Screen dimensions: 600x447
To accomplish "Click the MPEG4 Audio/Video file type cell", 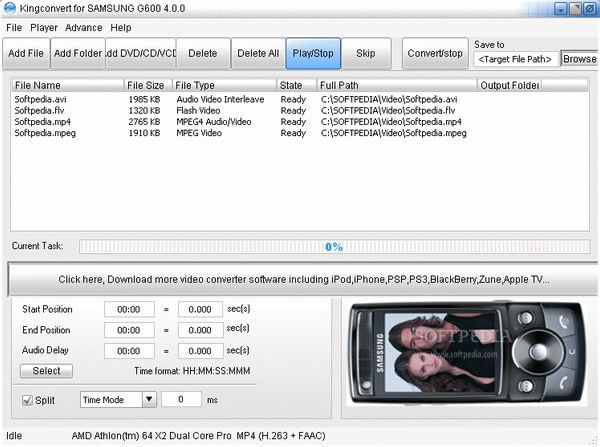I will click(x=214, y=122).
